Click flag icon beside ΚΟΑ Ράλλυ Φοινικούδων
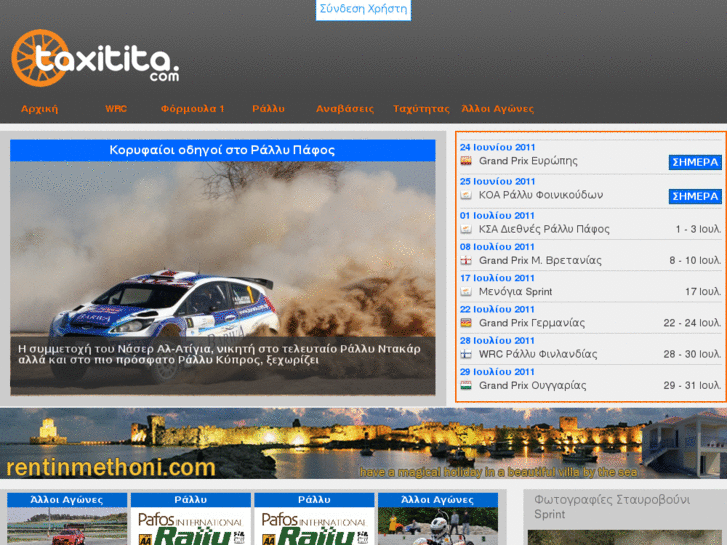 466,195
